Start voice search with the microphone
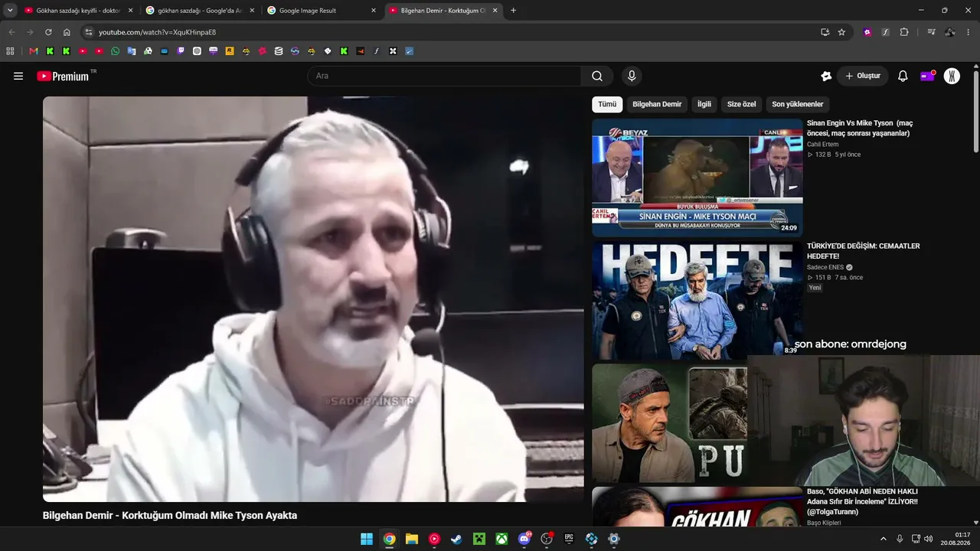Image resolution: width=980 pixels, height=551 pixels. (x=632, y=76)
